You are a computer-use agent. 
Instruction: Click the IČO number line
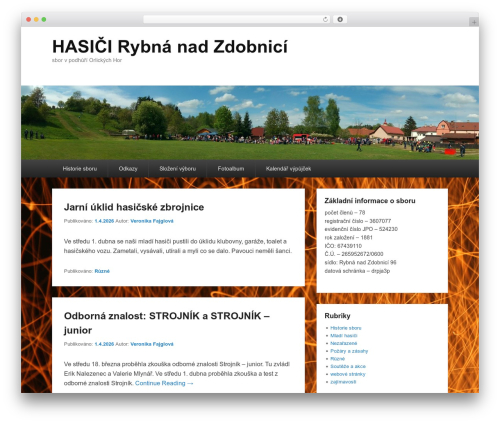pyautogui.click(x=343, y=246)
